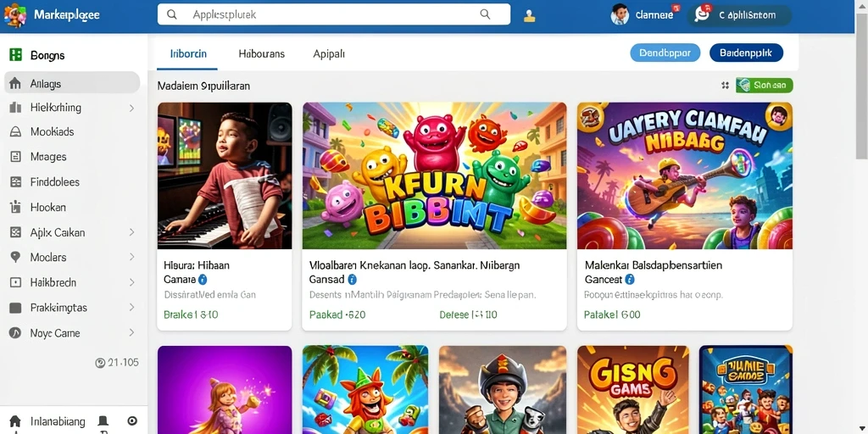The width and height of the screenshot is (868, 434).
Task: Select Anlags in the sidebar
Action: click(72, 84)
